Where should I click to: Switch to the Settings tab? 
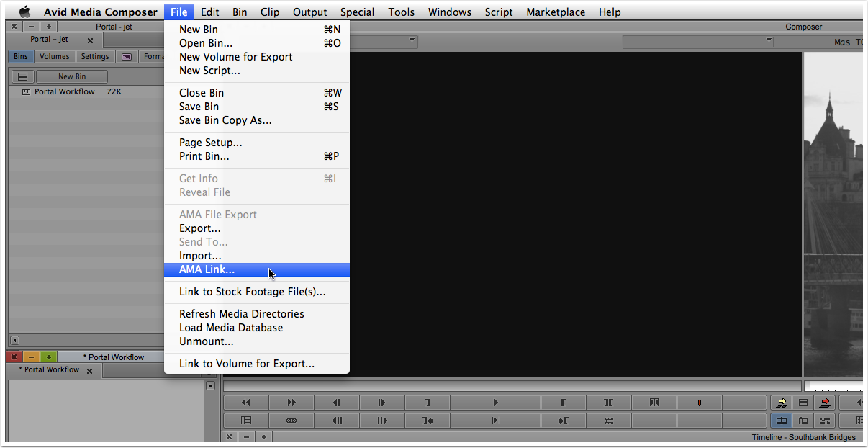95,56
